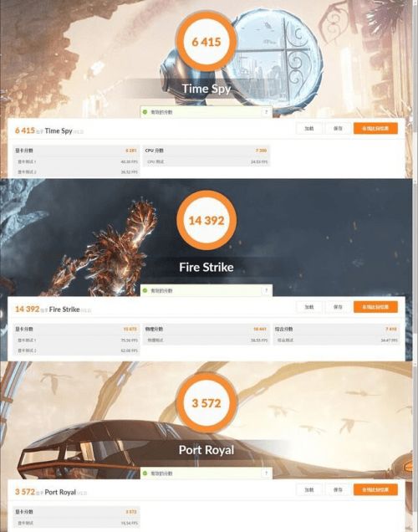
Task: Click the green valid-score icon under Time Spy
Action: click(x=145, y=112)
